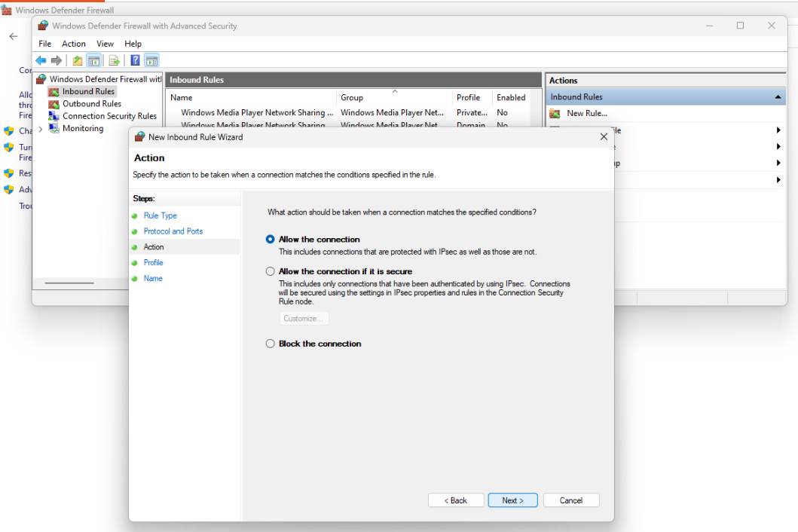Open the Help menu
This screenshot has height=532, width=798.
click(133, 44)
